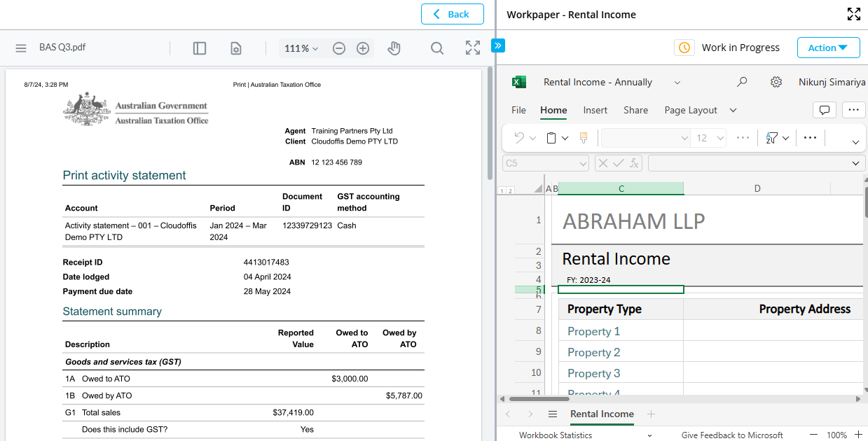Open the comments pane icon
Viewport: 868px width, 441px height.
point(825,110)
